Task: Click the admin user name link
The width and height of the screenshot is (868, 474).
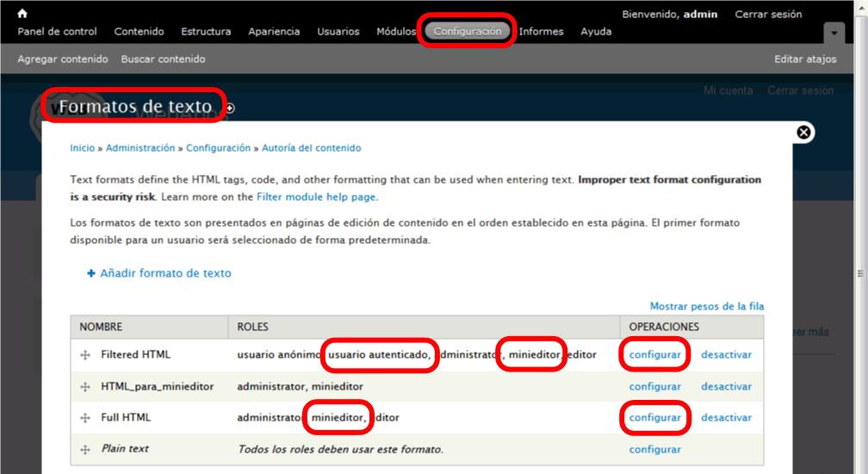Action: click(x=700, y=15)
